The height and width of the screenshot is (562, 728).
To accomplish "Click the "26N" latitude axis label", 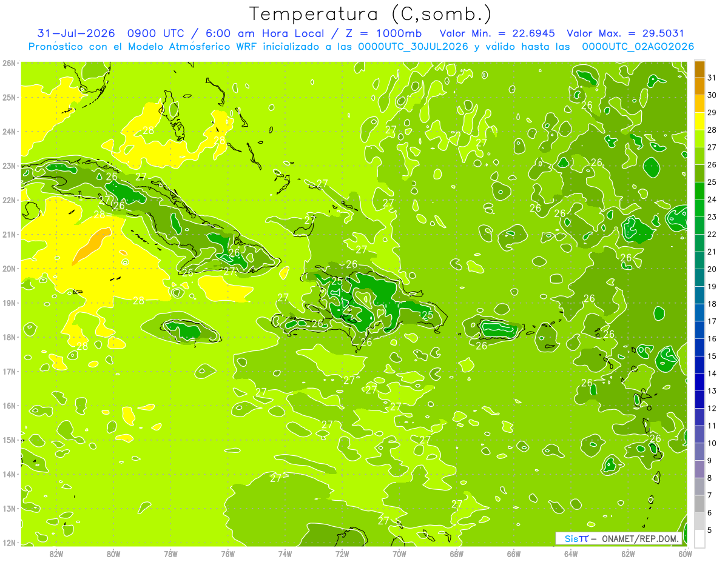I will [x=9, y=63].
